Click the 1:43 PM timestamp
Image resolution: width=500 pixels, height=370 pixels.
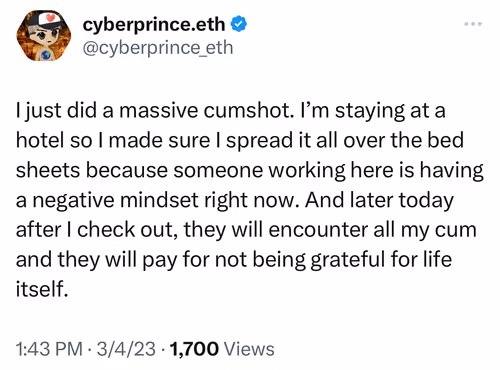tap(49, 349)
